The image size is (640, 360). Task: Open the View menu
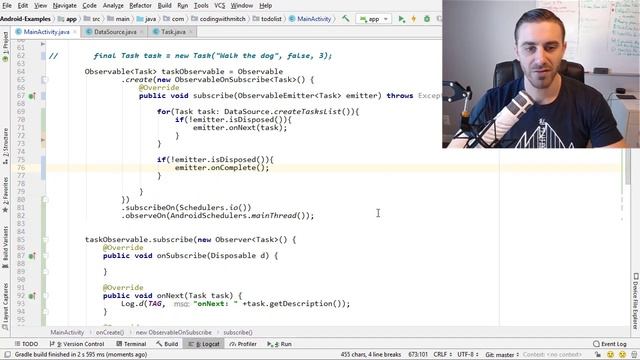point(40,5)
